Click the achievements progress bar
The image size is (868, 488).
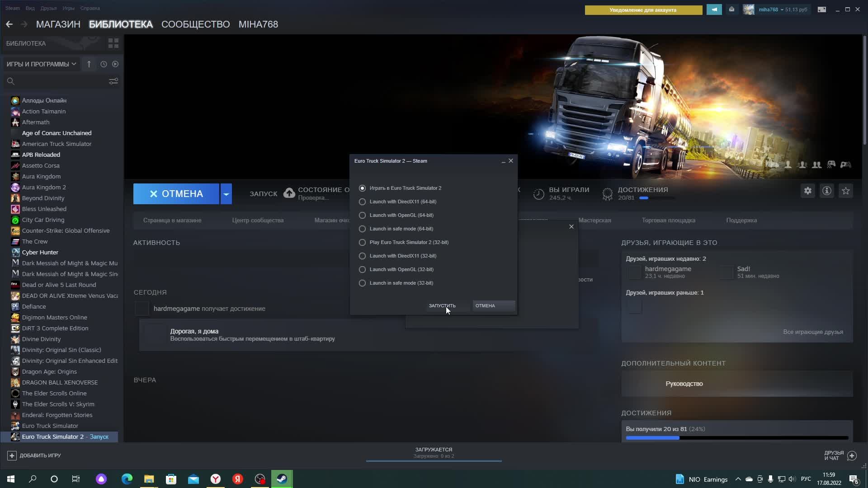(737, 437)
